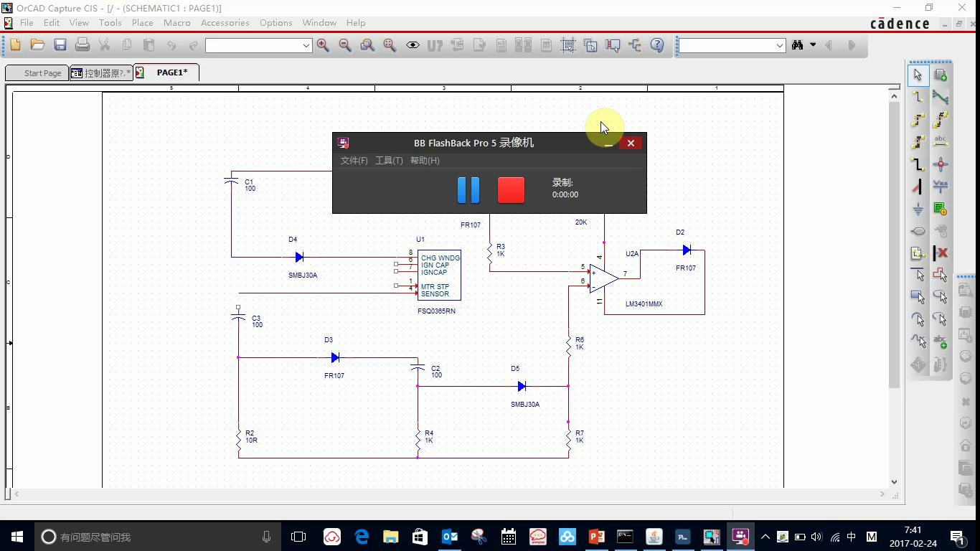Select the FSQ0365RN U1 component
This screenshot has height=551, width=980.
pos(439,275)
